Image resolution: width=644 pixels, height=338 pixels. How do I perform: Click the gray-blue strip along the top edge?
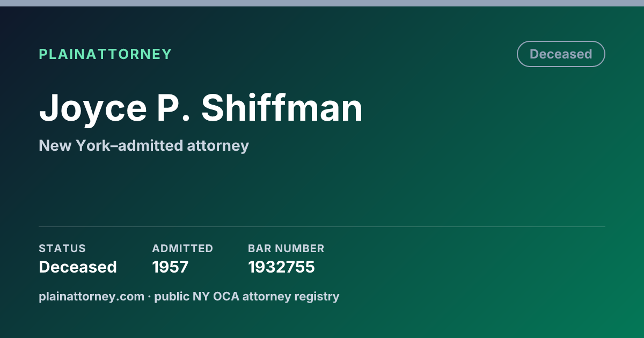click(x=322, y=3)
